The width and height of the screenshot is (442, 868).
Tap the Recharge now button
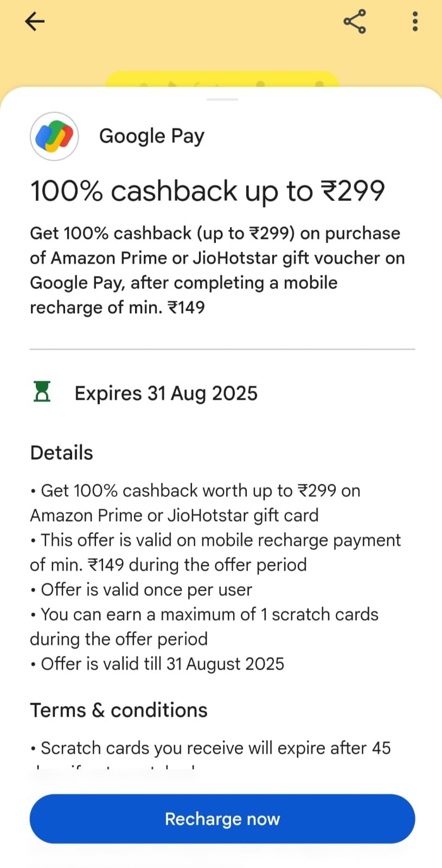[222, 819]
